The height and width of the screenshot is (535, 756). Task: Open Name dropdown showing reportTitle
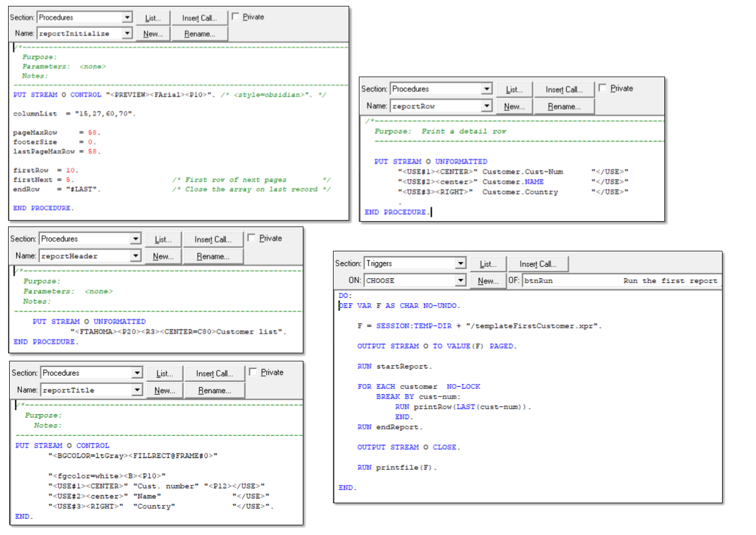coord(137,390)
